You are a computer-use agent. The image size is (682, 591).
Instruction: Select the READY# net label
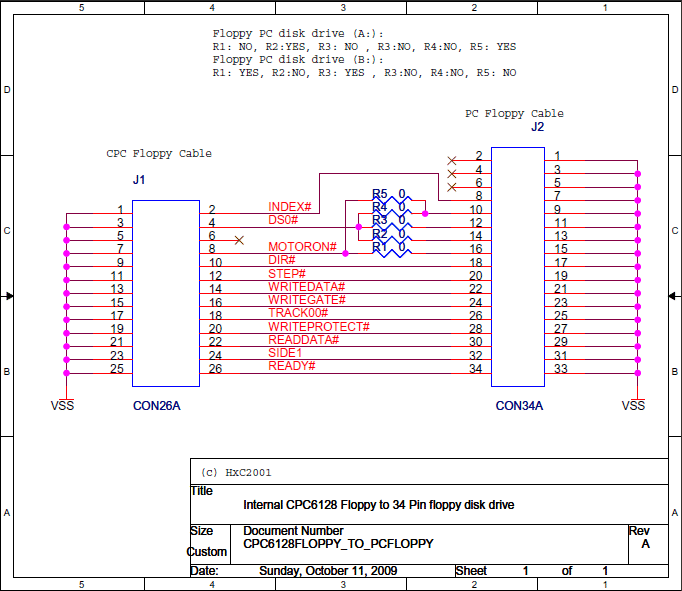(292, 366)
